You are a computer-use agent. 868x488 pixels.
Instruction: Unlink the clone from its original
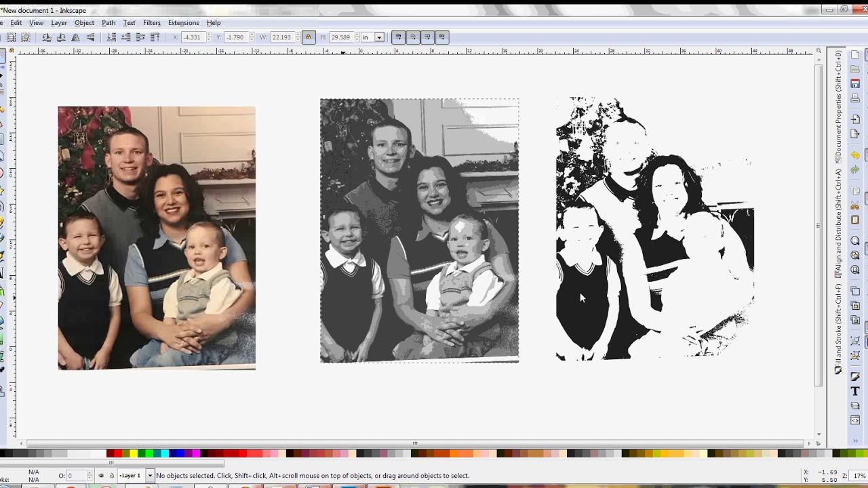855,320
